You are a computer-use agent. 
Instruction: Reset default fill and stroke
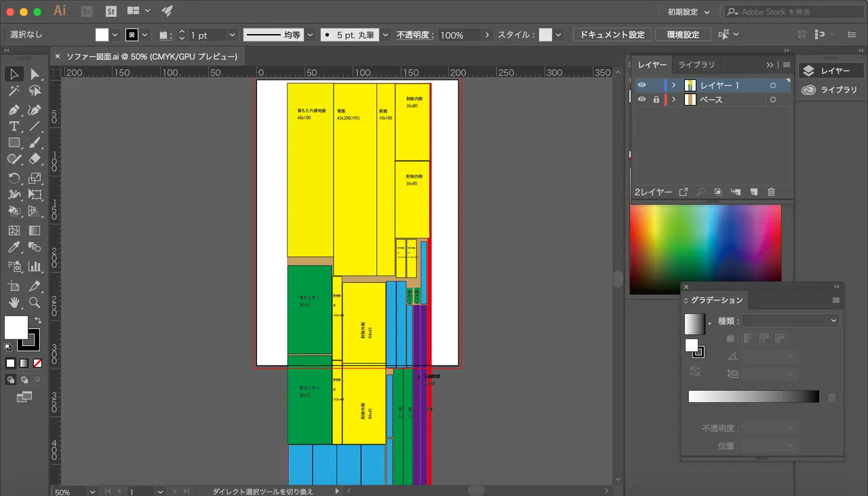pyautogui.click(x=8, y=347)
